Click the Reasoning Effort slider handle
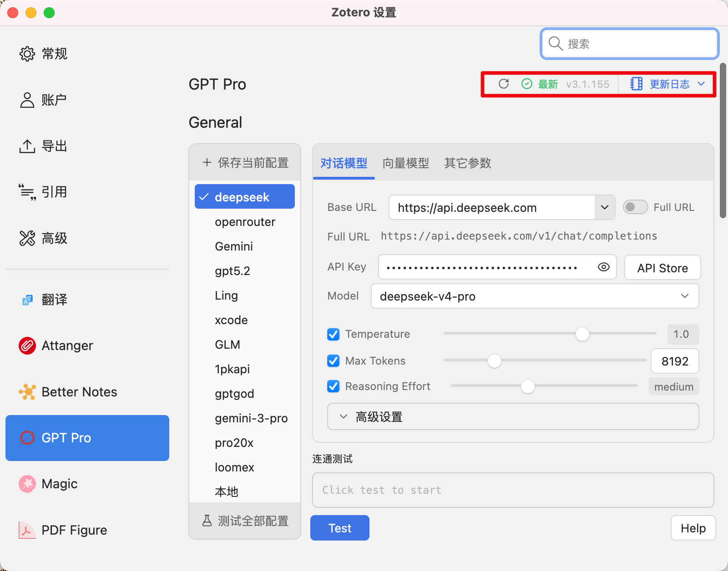Viewport: 728px width, 571px height. [527, 386]
